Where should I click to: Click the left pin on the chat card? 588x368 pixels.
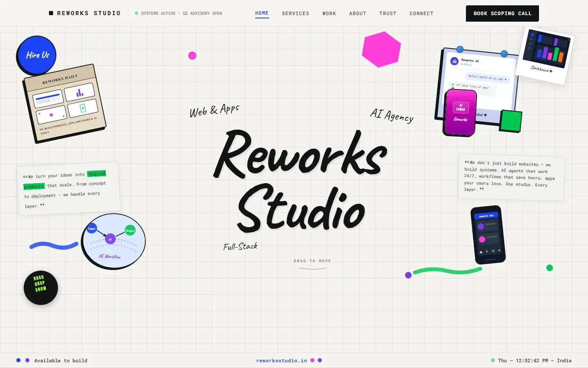(460, 49)
